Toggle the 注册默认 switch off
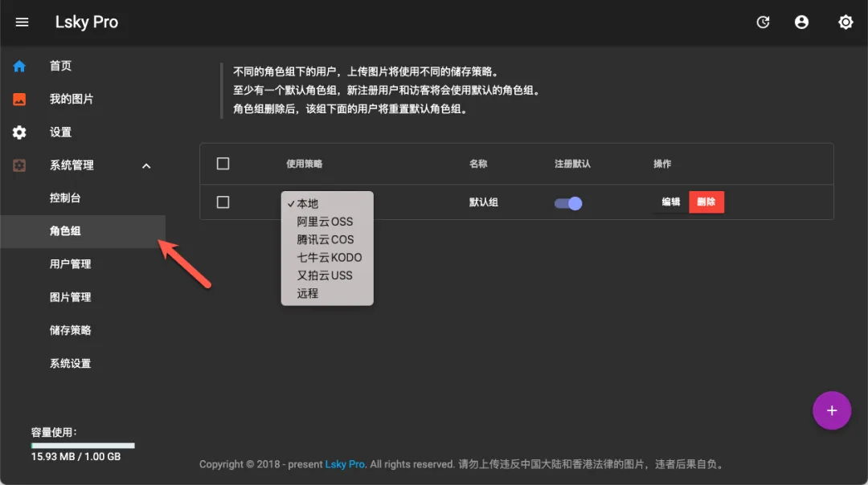Viewport: 868px width, 485px height. 568,203
